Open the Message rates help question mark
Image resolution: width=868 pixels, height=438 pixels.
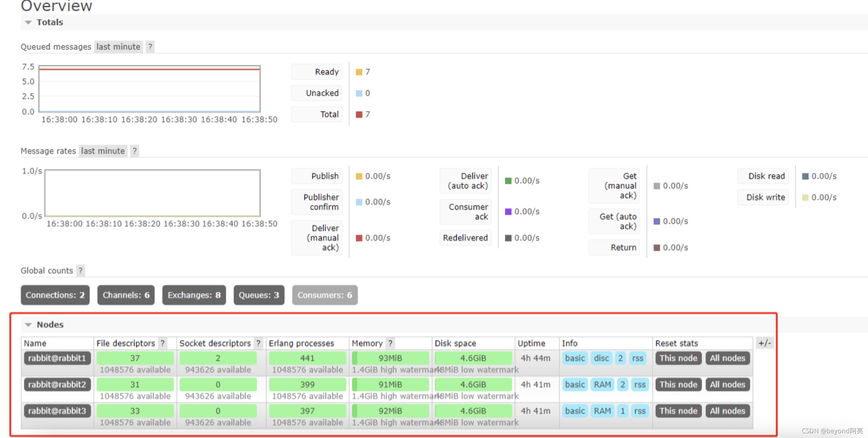tap(135, 151)
